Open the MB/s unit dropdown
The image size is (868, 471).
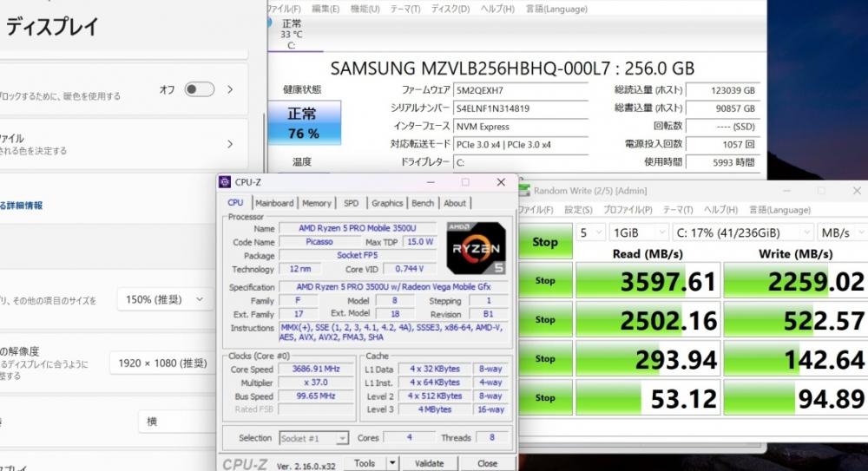tap(842, 233)
